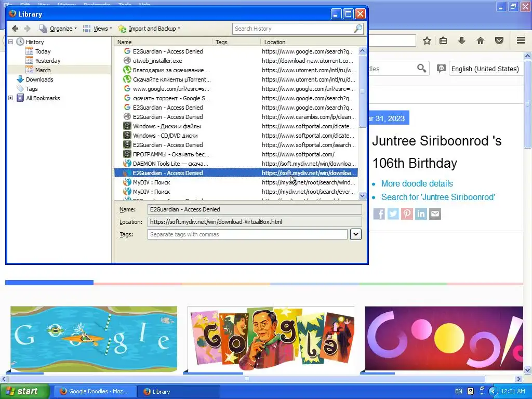
Task: Switch to Library taskbar button
Action: point(179,392)
